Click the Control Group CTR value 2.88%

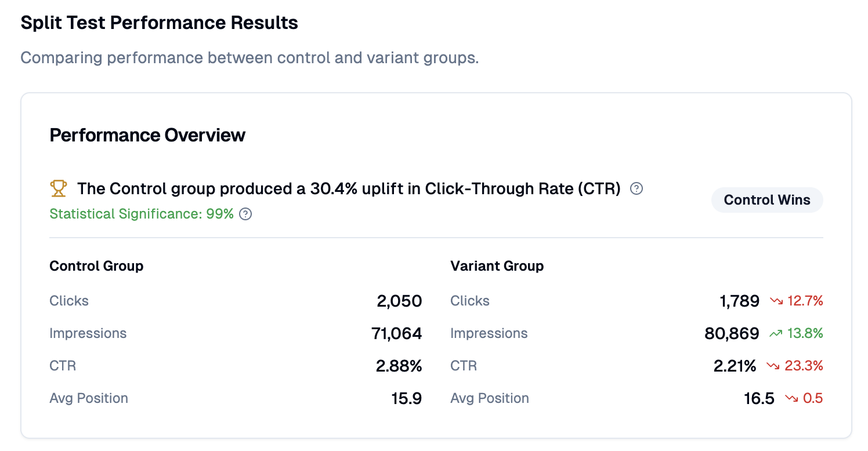(399, 366)
